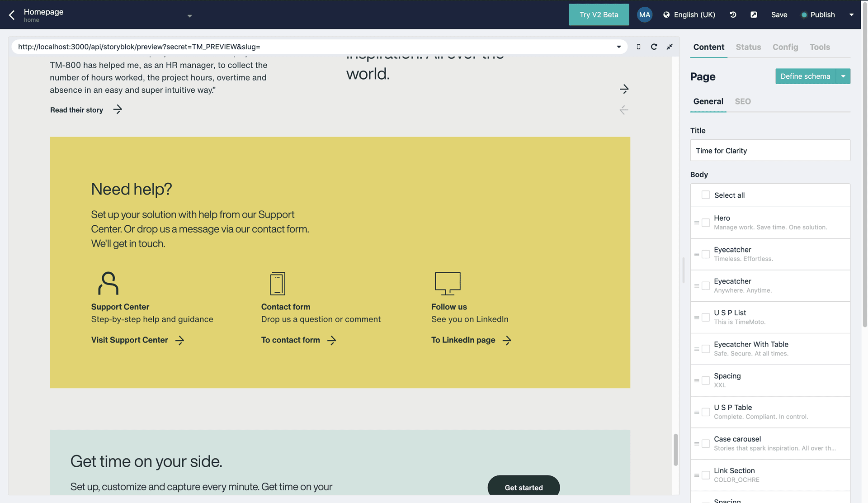Reload the preview with refresh icon
This screenshot has height=503, width=868.
coord(654,47)
